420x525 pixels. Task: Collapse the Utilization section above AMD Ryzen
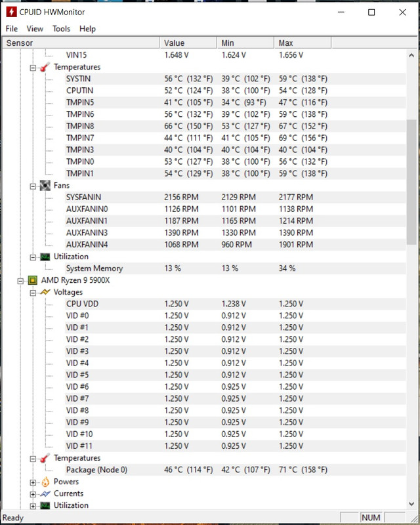pos(33,257)
